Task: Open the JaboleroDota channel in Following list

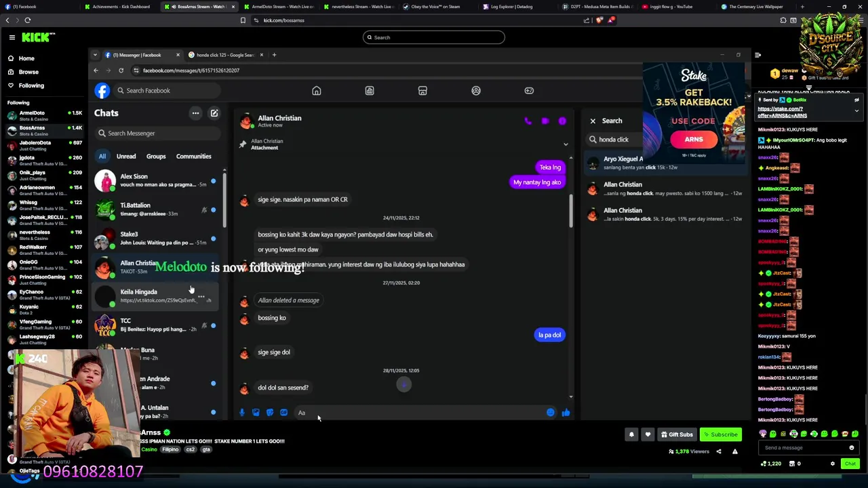Action: 44,145
